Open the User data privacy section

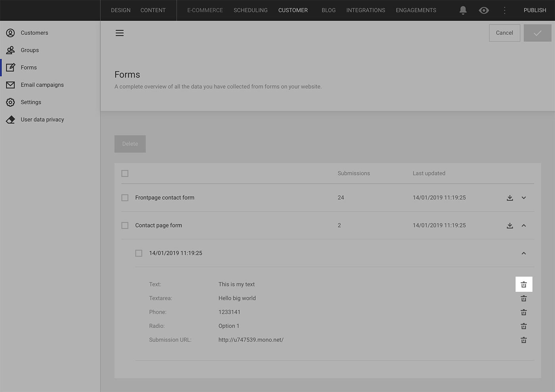click(42, 119)
